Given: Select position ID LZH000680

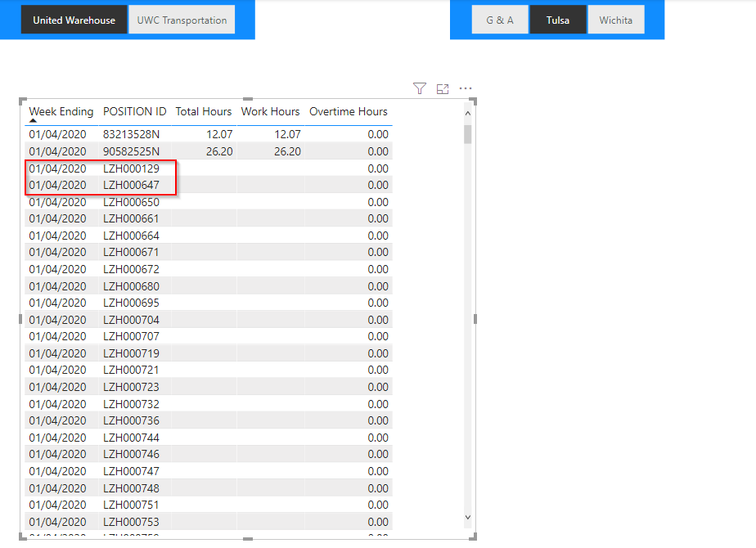Looking at the screenshot, I should (131, 286).
